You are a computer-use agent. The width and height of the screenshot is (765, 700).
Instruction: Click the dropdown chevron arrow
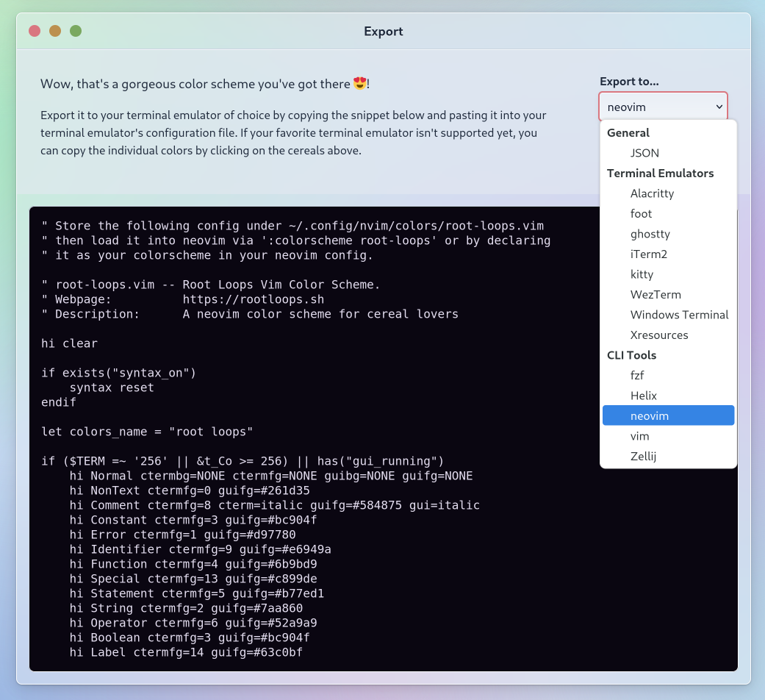(x=719, y=107)
